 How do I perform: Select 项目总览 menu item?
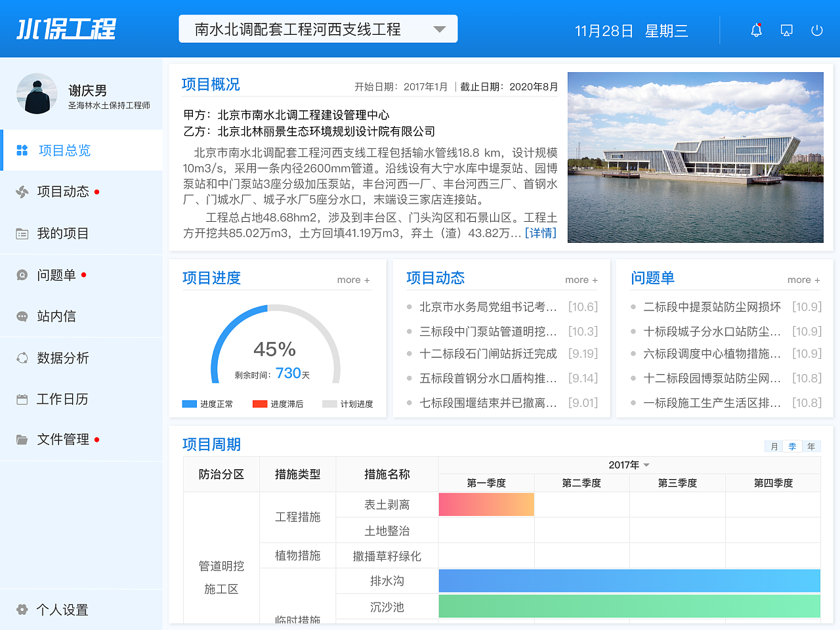tap(81, 150)
